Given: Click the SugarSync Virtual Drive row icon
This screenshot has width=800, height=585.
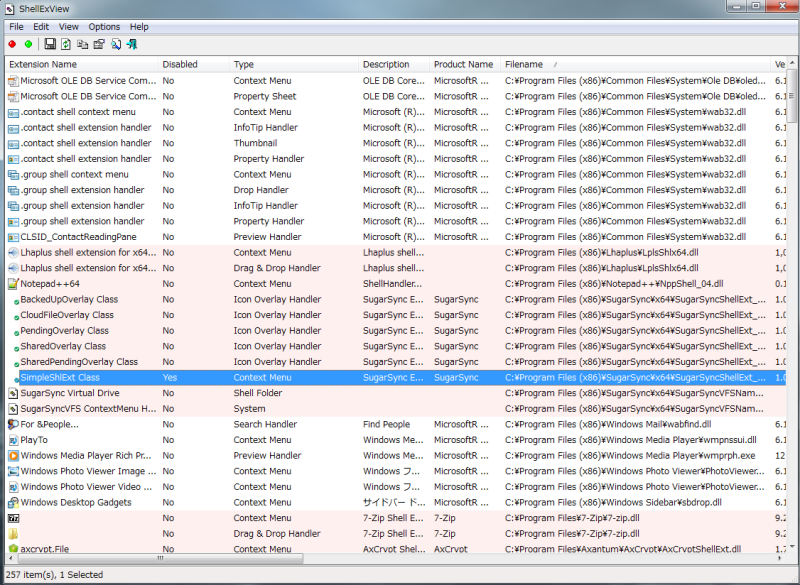Looking at the screenshot, I should 13,393.
